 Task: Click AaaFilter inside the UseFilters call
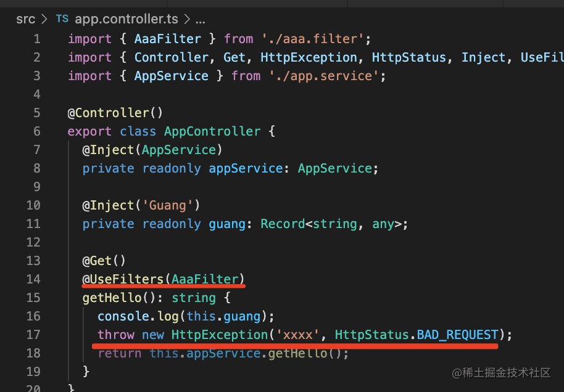[205, 279]
